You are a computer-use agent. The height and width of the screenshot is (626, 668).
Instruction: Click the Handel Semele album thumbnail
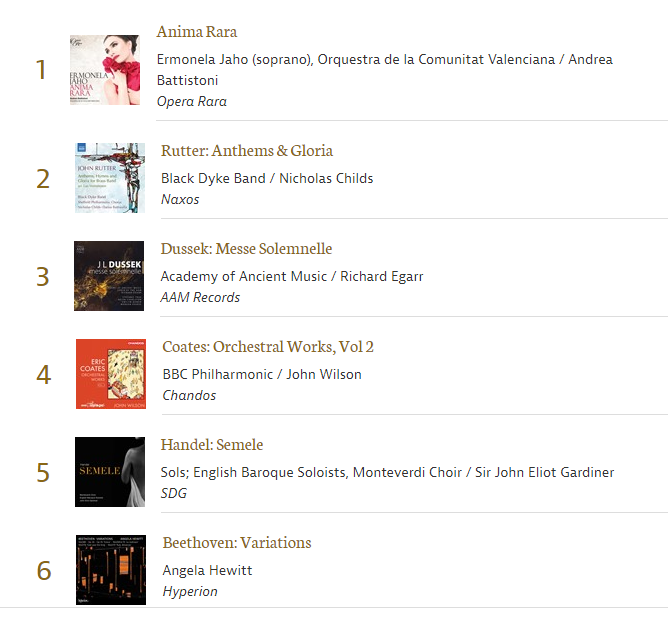pos(110,472)
